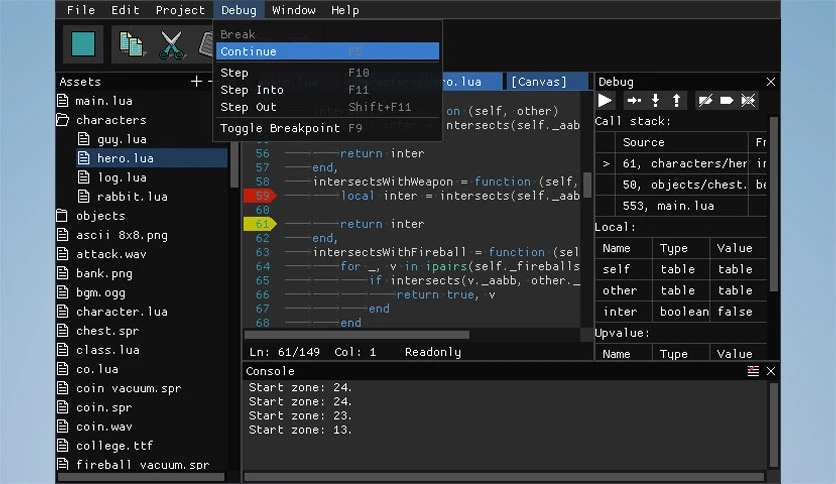
Task: Select call stack row 50, objects/chest
Action: click(x=681, y=185)
